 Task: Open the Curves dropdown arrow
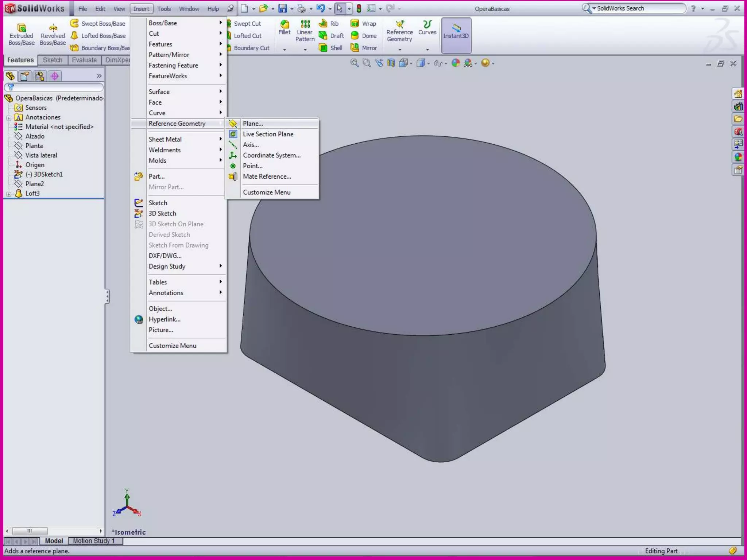(427, 50)
